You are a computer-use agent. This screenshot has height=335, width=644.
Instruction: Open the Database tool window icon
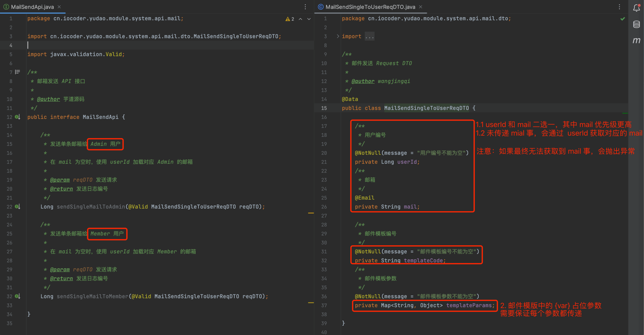click(636, 24)
